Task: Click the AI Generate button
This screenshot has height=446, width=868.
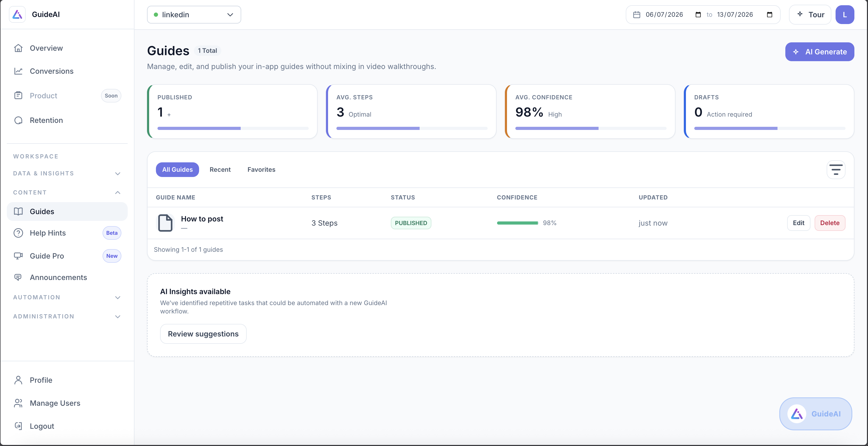Action: 820,52
